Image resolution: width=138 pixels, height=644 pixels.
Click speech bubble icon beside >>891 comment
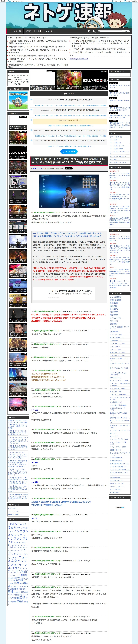click(x=32, y=99)
